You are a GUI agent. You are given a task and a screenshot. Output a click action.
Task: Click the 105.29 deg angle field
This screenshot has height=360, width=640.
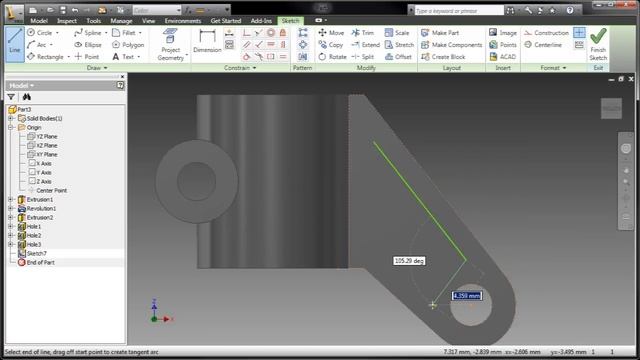(x=409, y=260)
